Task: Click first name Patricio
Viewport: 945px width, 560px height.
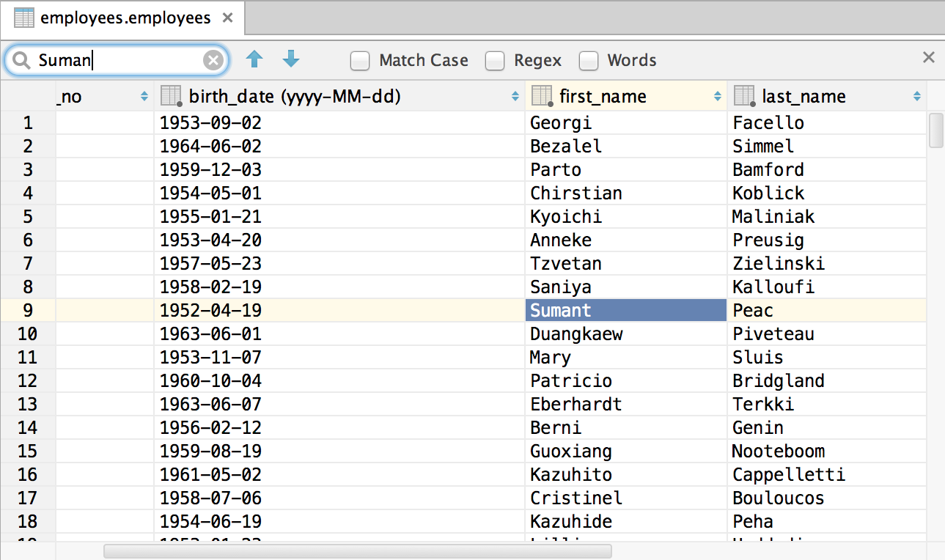Action: coord(571,380)
